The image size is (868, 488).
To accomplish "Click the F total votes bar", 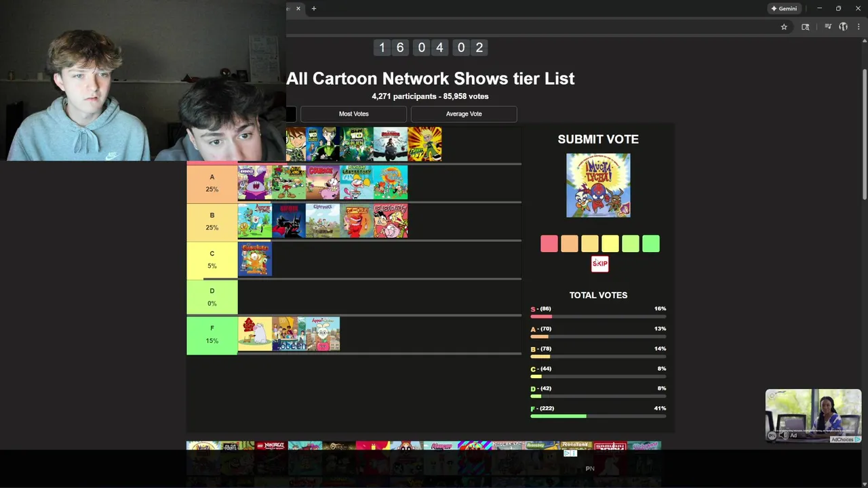I will coord(598,416).
